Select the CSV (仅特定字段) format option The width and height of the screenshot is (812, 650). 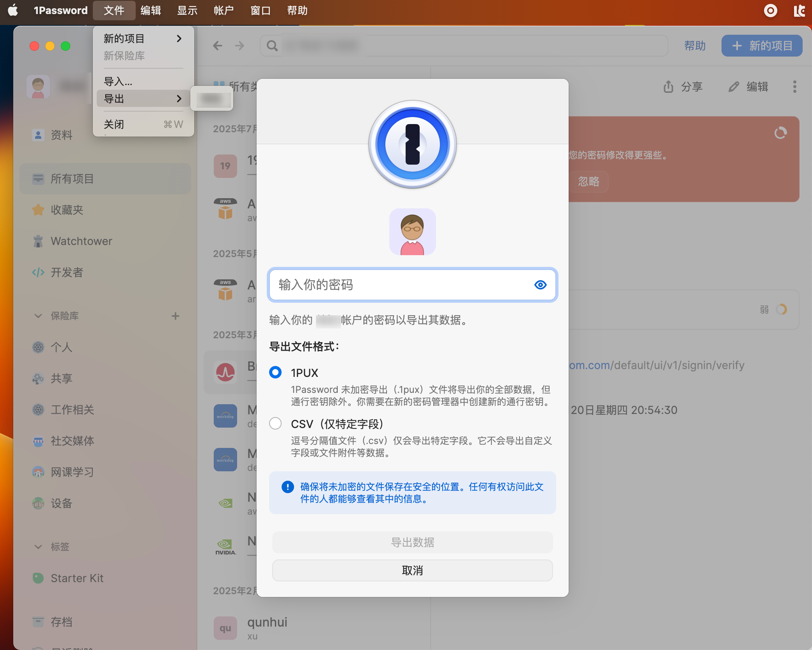(x=275, y=424)
